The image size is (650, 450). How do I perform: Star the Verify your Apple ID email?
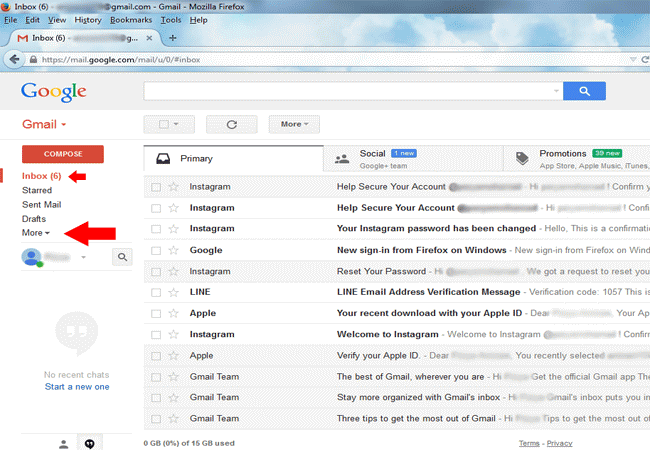coord(174,356)
